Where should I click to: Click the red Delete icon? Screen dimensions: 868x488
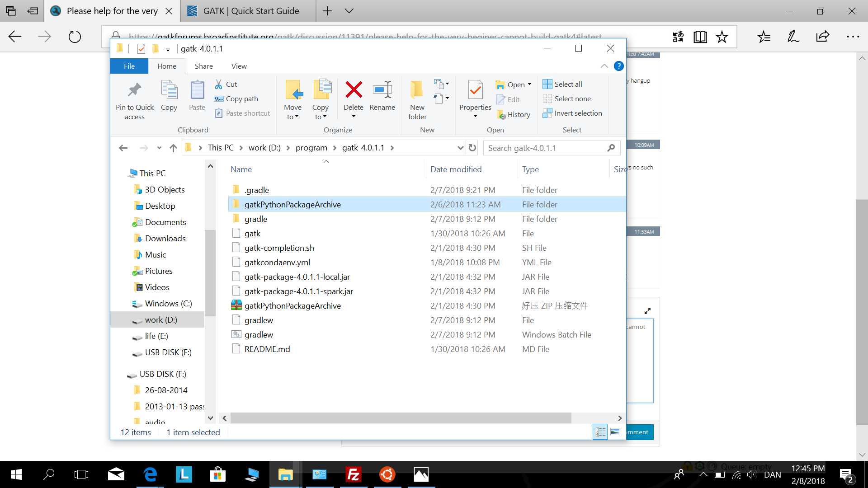[x=354, y=89]
